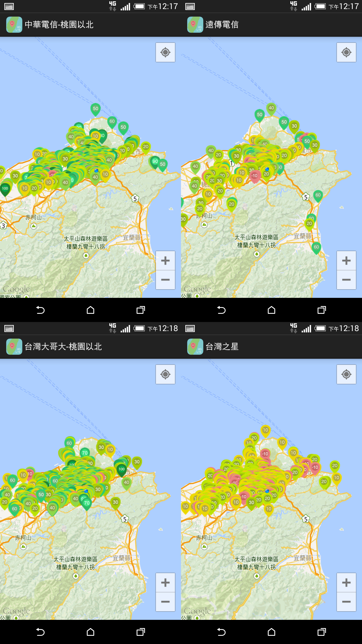Viewport: 362px width, 644px height.
Task: Open recent apps under 台灣大哥大 map
Action: (141, 632)
